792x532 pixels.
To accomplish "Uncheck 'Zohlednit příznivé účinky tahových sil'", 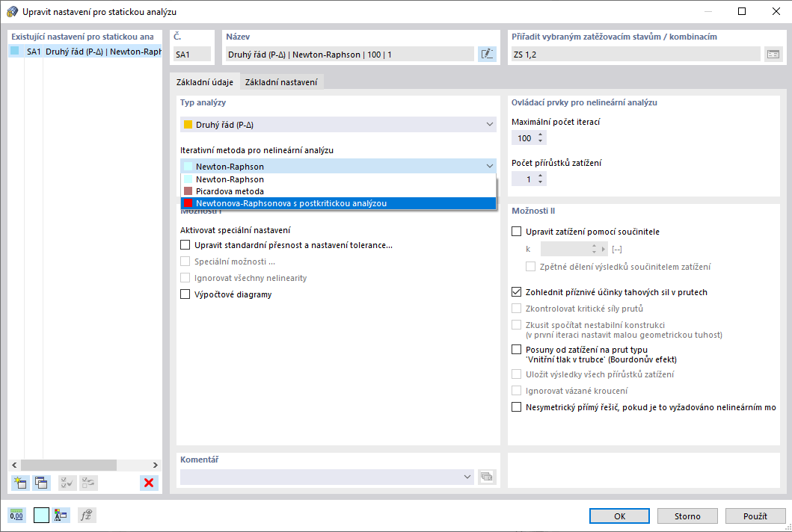I will pyautogui.click(x=517, y=292).
